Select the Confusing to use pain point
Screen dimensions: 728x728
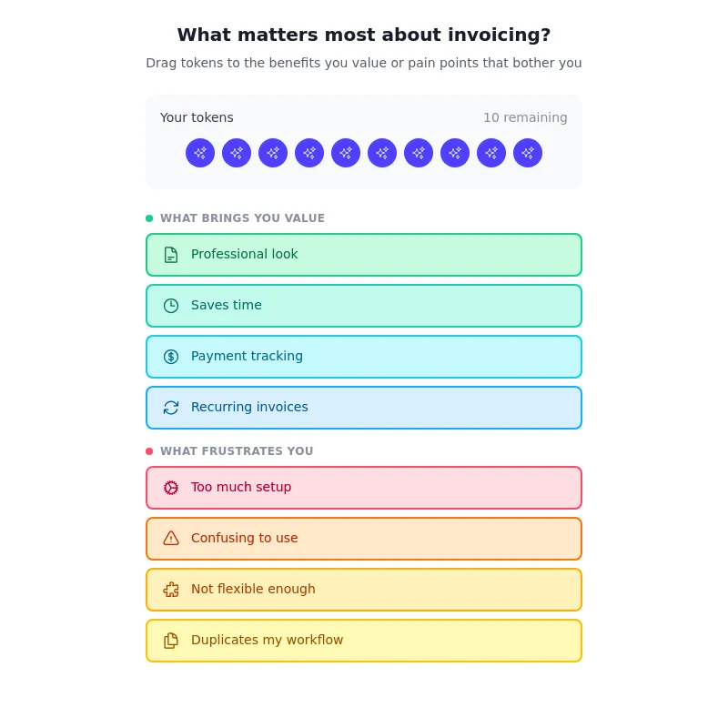click(364, 538)
